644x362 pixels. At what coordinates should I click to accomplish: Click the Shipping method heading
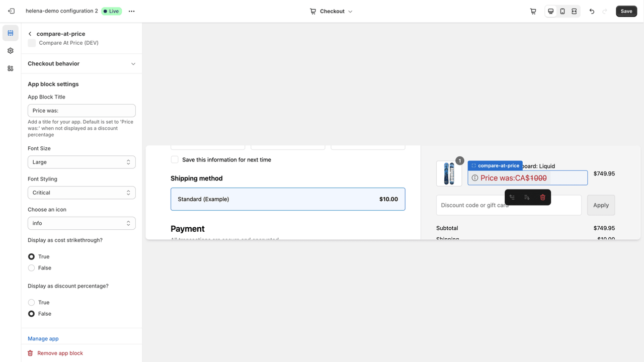click(197, 178)
